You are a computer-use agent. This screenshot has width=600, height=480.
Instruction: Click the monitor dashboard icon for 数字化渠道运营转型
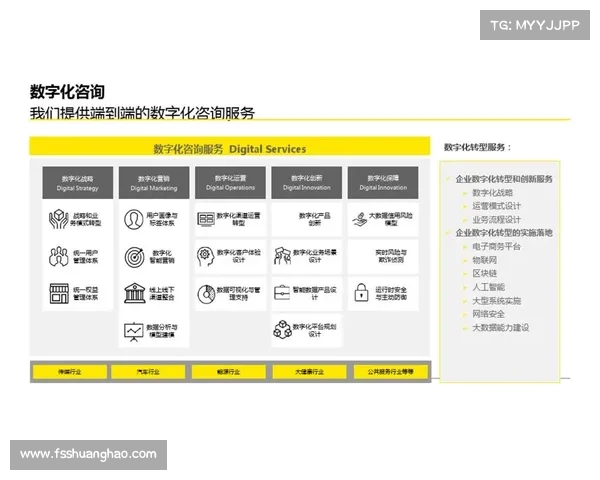point(206,219)
